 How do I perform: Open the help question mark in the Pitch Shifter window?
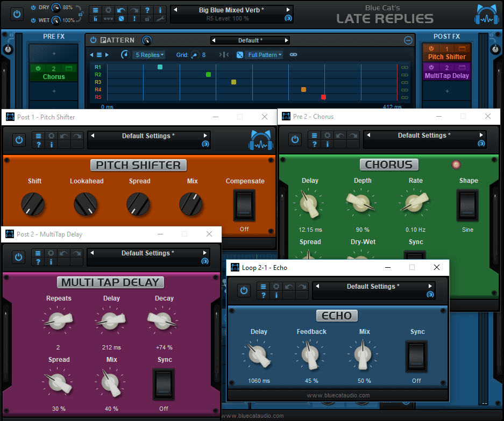(x=39, y=145)
